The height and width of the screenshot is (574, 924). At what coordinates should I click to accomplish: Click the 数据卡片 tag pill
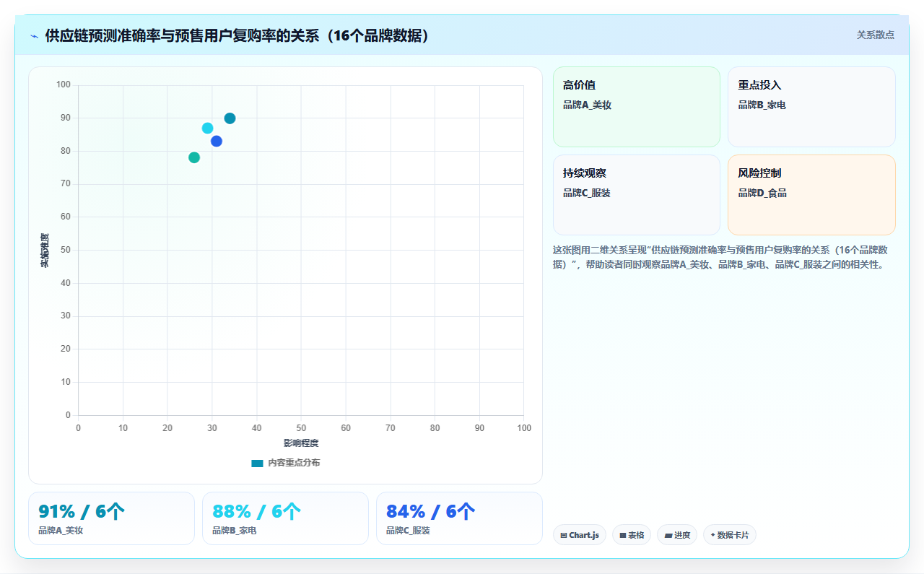click(730, 535)
